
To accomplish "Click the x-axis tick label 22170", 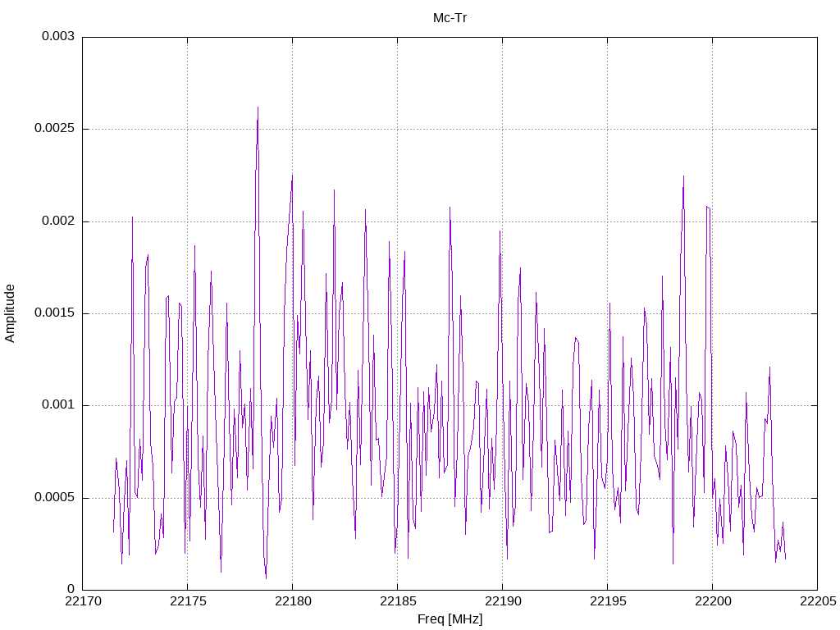I will (83, 601).
